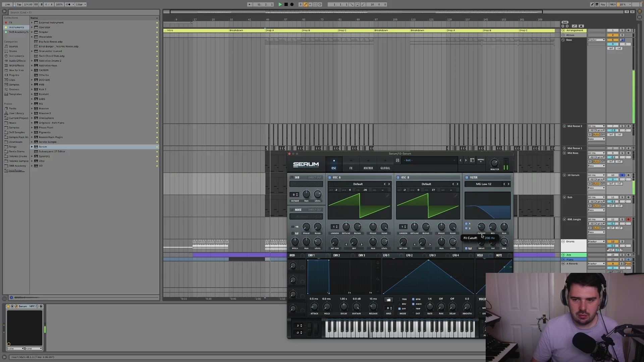The width and height of the screenshot is (644, 362).
Task: Click the filter RES knob
Action: pos(493,227)
